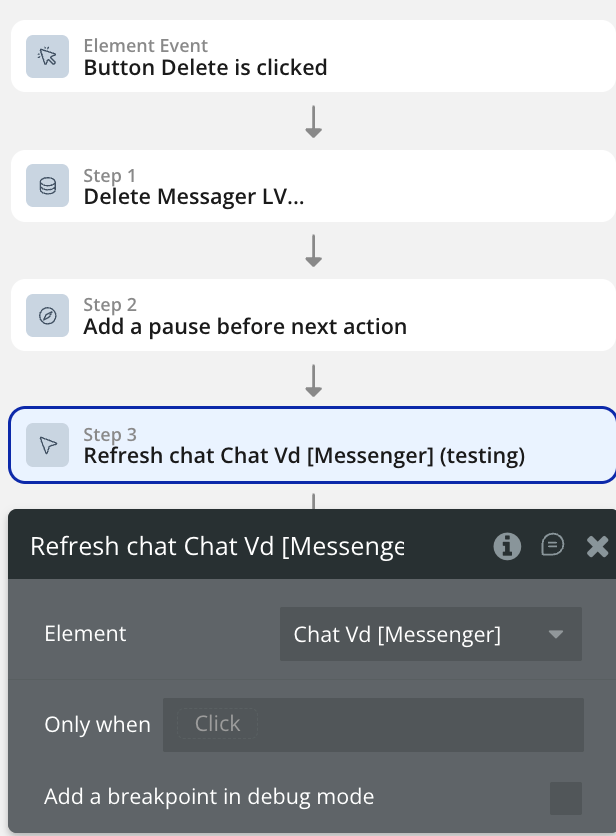Viewport: 616px width, 836px height.
Task: Click the arrow beside Chat Vd [Messenger]
Action: pos(557,634)
